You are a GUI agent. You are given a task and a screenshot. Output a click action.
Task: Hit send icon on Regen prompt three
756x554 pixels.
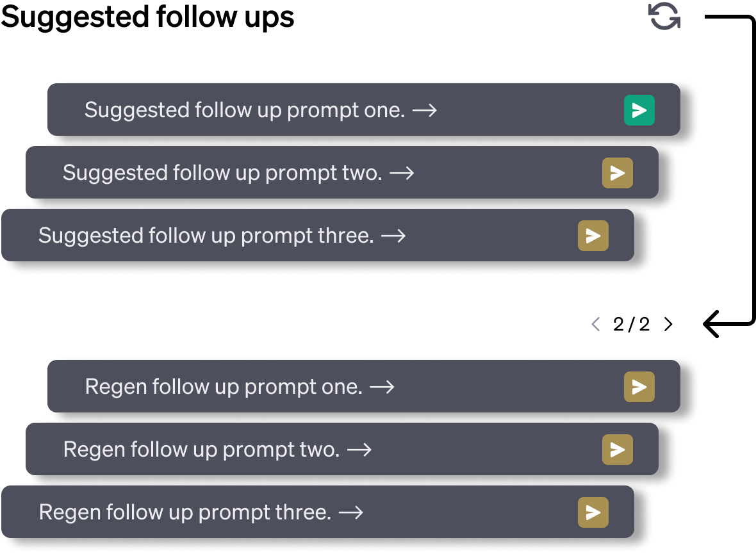[x=593, y=512]
